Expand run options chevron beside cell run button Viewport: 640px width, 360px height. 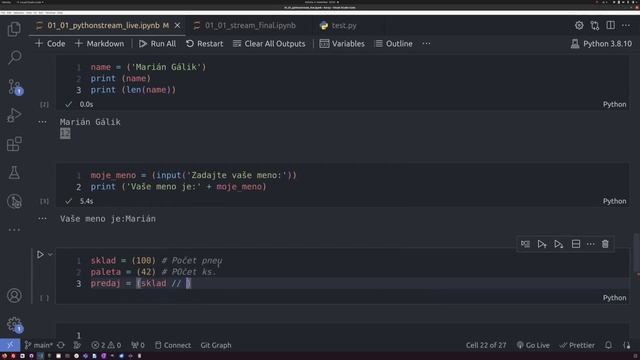50,255
